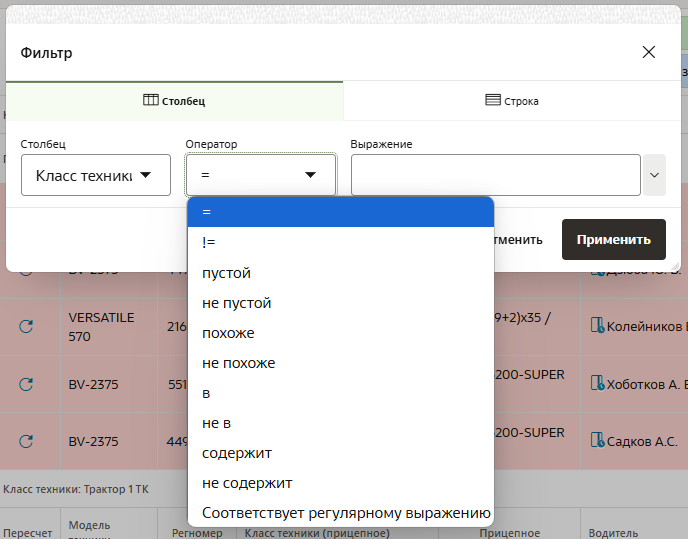Pick the 'не пустой' operator
Screen dimensions: 688x539
click(x=340, y=303)
